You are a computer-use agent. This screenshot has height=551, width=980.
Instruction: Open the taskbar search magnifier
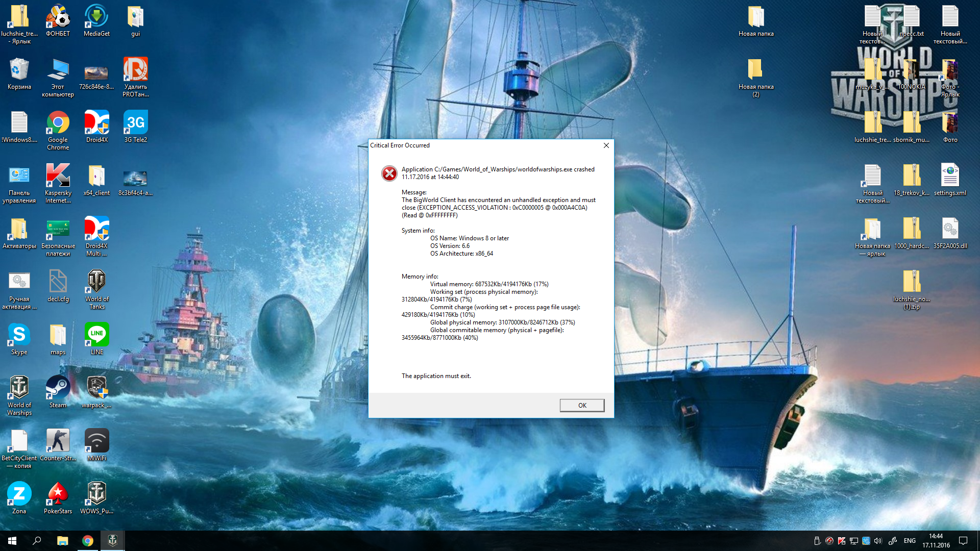coord(37,541)
